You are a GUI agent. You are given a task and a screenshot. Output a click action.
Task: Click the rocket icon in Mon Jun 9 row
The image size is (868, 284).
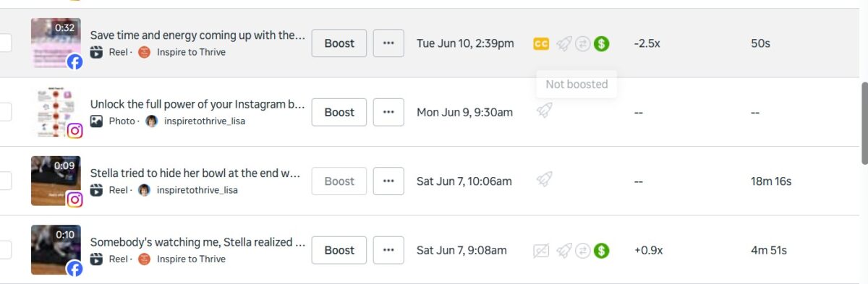tap(544, 111)
